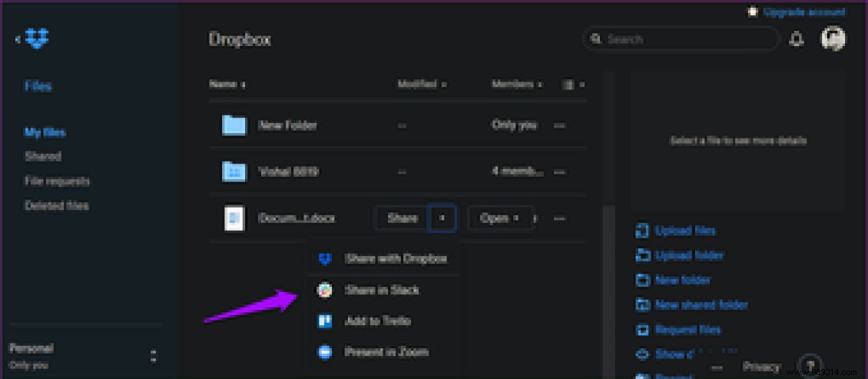Click the New shared folder link

click(701, 304)
